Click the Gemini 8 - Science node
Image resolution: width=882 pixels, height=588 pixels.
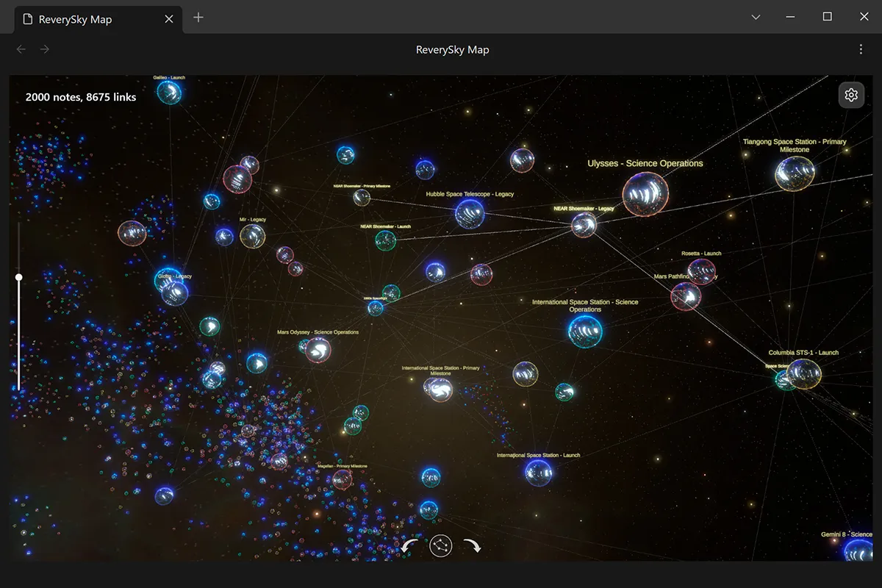(857, 550)
